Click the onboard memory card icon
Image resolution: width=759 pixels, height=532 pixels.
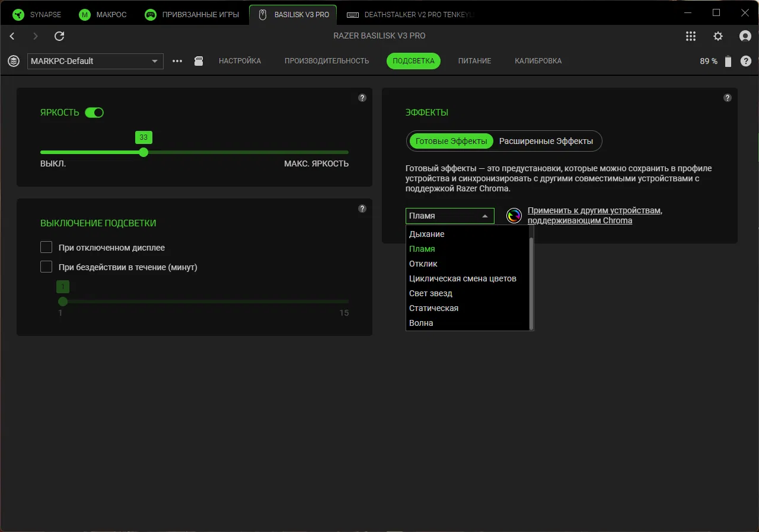pos(199,61)
